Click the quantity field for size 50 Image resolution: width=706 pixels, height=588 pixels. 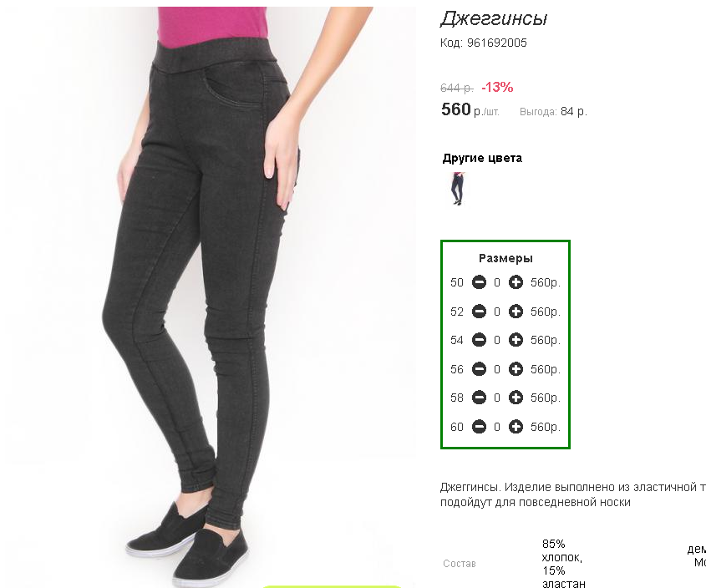click(x=497, y=283)
